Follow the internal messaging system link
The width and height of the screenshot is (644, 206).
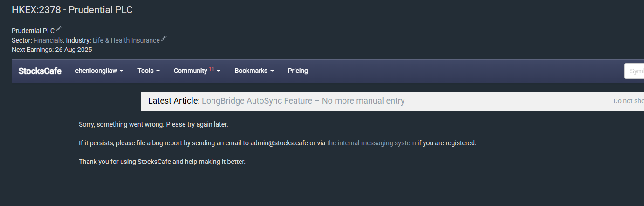coord(371,143)
